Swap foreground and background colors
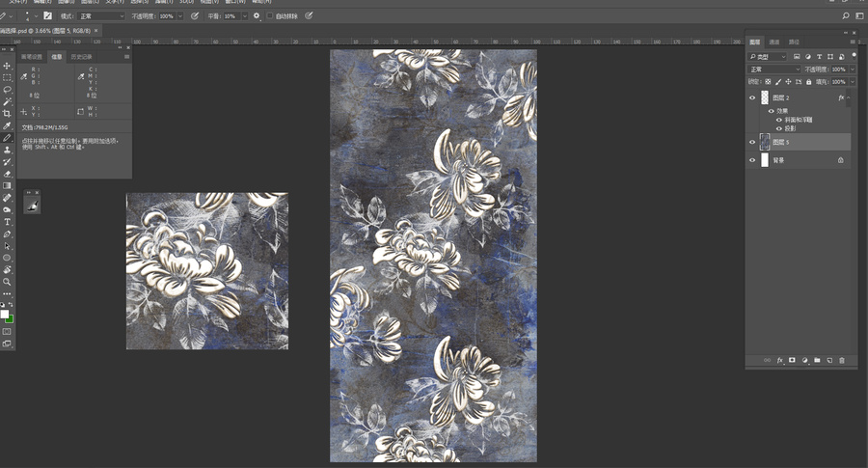 (x=11, y=305)
